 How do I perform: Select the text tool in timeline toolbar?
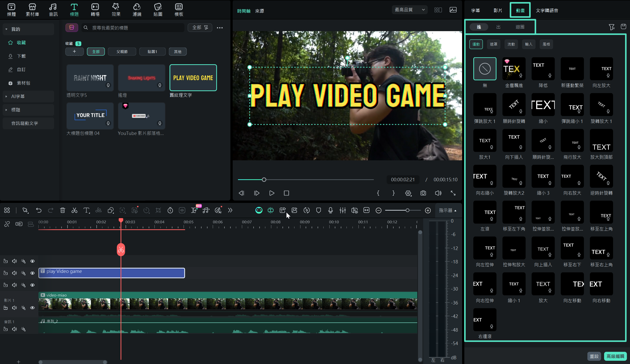86,210
